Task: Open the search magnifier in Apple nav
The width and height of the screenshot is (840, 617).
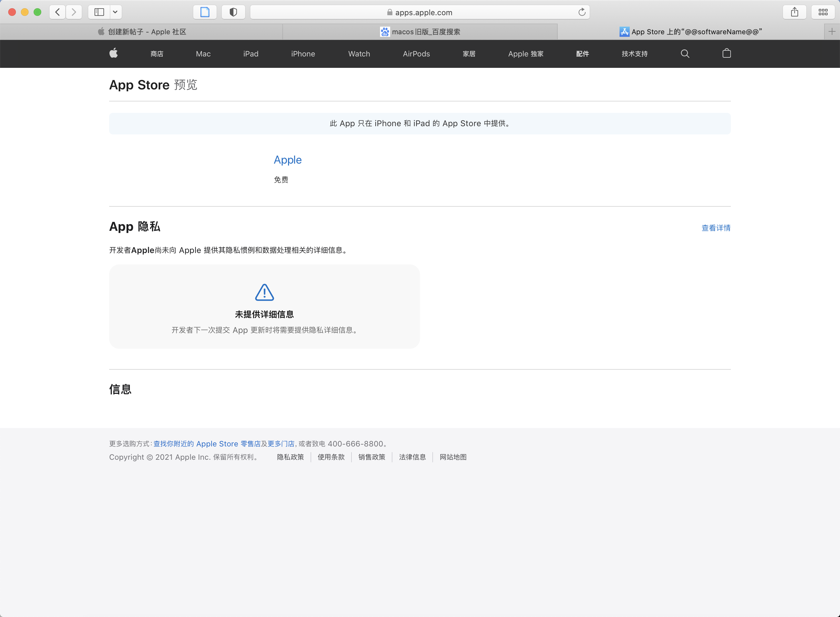Action: [685, 53]
